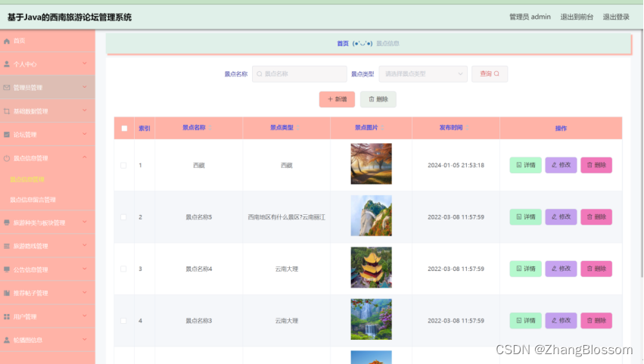Click the autumn tree thumbnail in row 1
Viewport: 644px width, 364px height.
(372, 164)
